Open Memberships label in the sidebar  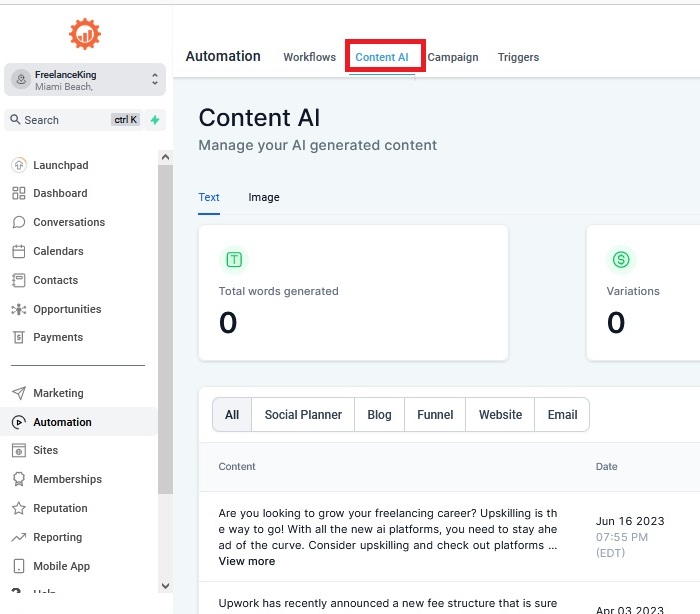click(x=67, y=479)
